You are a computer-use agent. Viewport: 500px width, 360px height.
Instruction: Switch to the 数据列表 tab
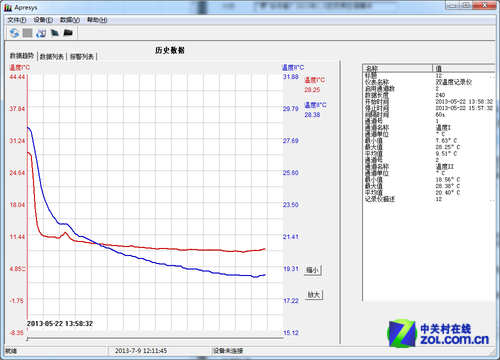click(52, 57)
